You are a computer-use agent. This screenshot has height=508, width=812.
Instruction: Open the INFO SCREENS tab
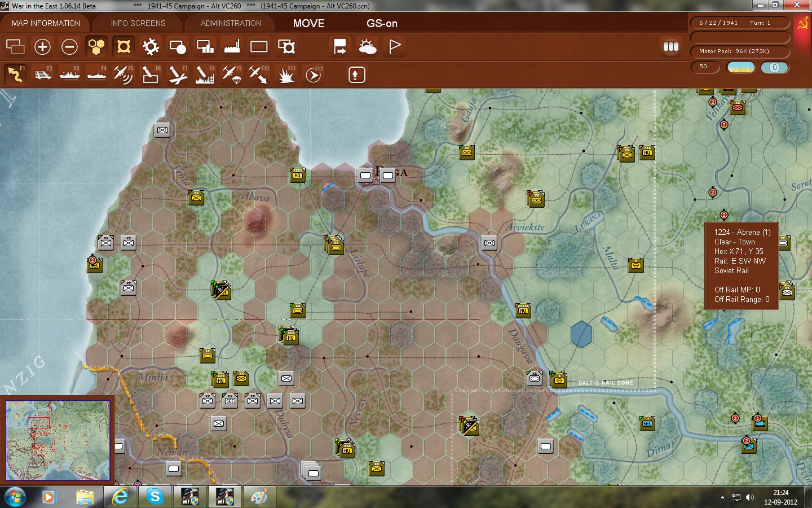[x=138, y=23]
